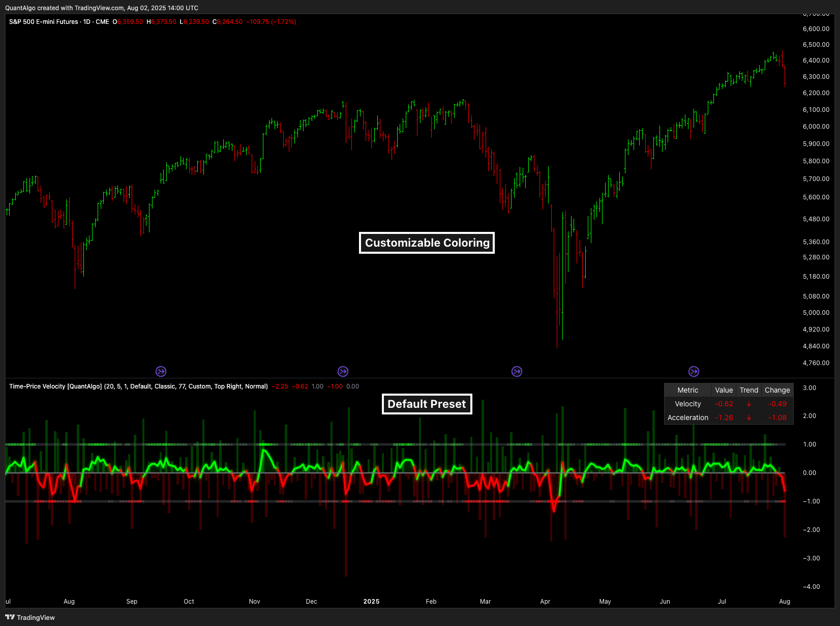The image size is (840, 626).
Task: Click the Value column header
Action: click(x=724, y=390)
